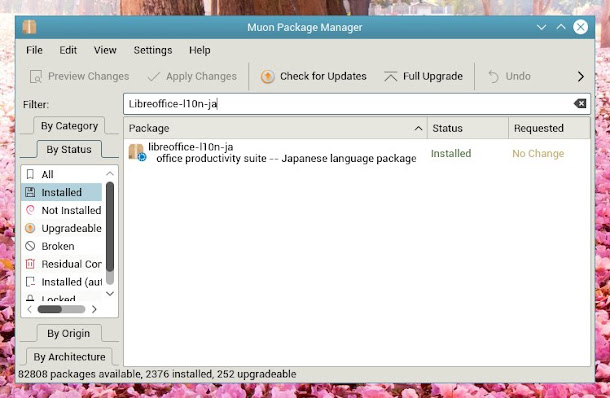Sort by the Status column header

[468, 128]
